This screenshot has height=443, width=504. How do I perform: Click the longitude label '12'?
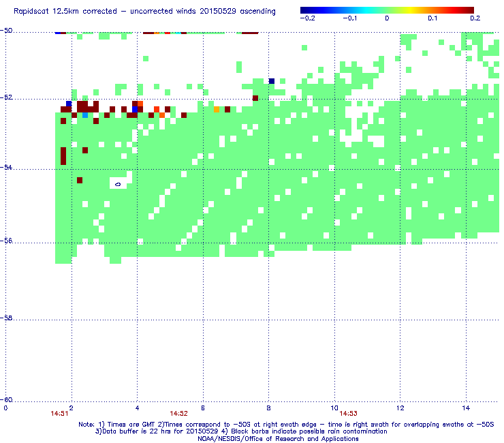pyautogui.click(x=400, y=408)
